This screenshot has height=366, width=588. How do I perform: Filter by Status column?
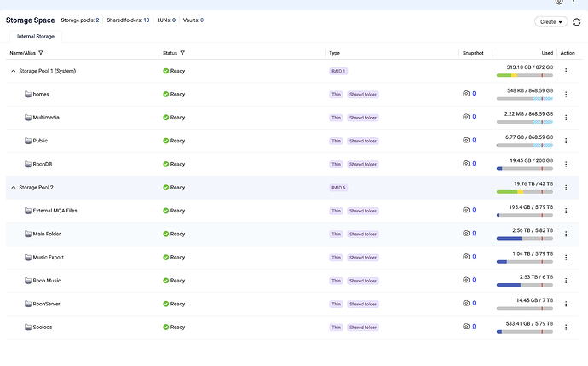pos(182,53)
